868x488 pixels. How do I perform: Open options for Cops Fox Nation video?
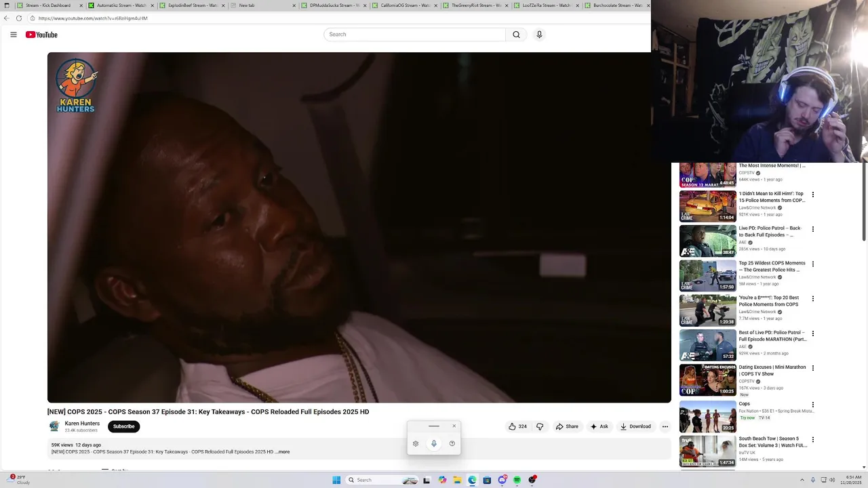point(813,405)
